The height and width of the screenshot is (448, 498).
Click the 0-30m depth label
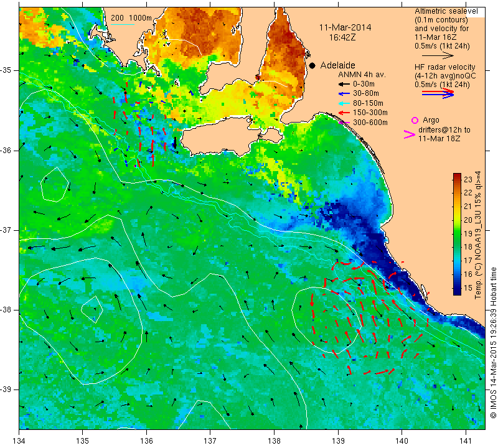click(x=364, y=84)
